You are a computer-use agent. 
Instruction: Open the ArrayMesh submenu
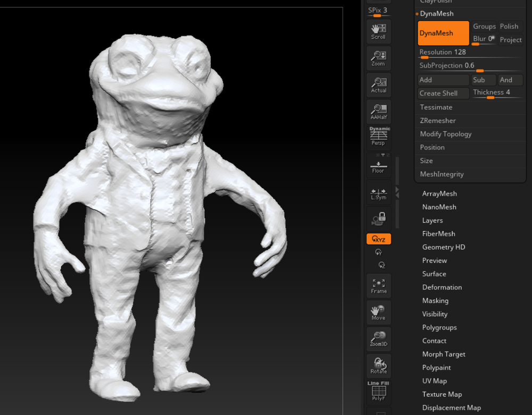(x=439, y=194)
